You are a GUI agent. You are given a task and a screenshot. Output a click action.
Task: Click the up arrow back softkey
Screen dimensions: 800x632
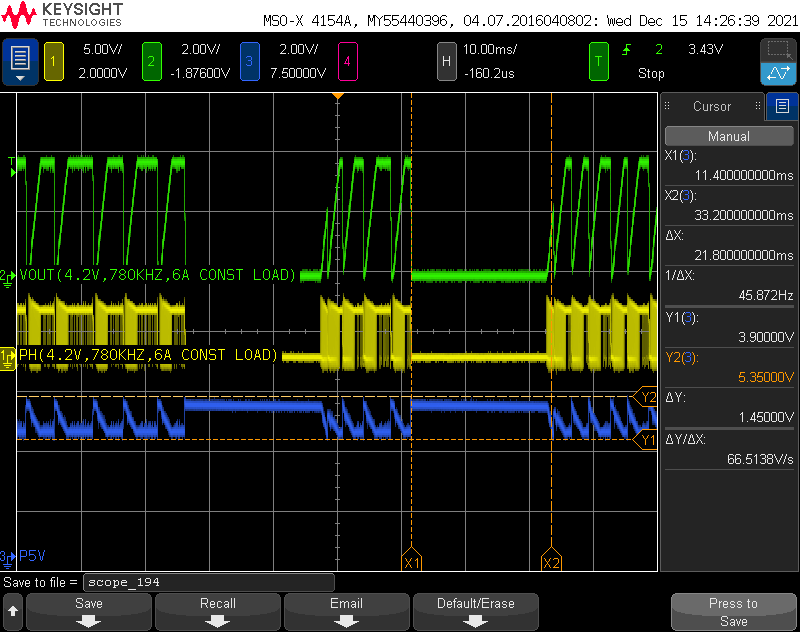[13, 612]
